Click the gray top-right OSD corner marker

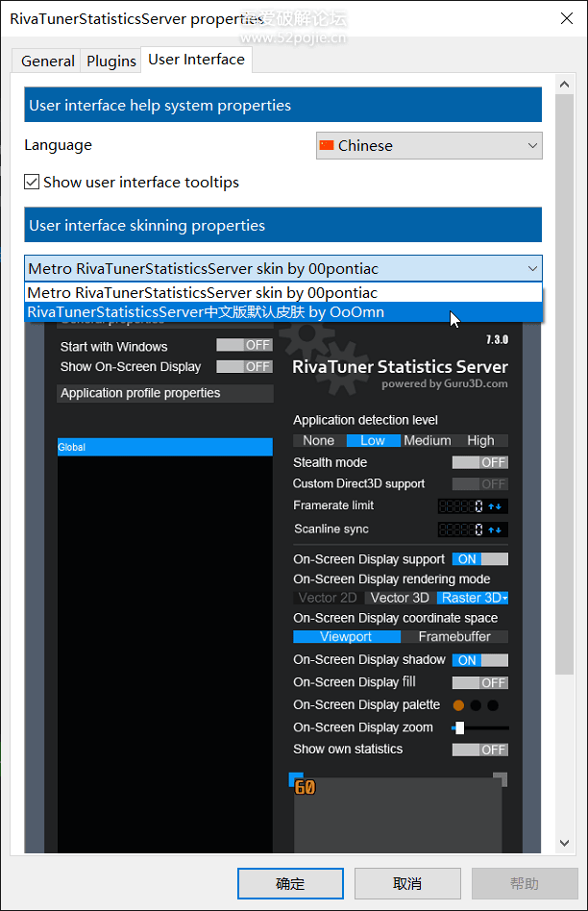click(x=501, y=779)
